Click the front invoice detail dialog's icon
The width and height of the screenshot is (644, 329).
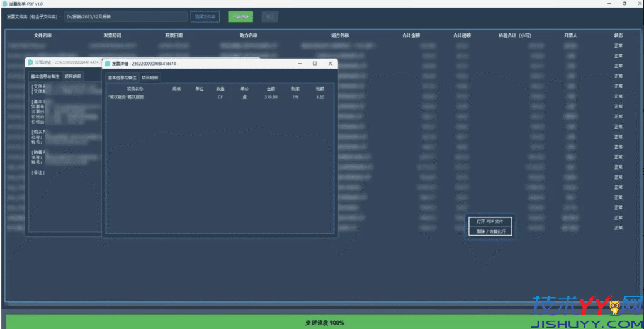tap(108, 64)
